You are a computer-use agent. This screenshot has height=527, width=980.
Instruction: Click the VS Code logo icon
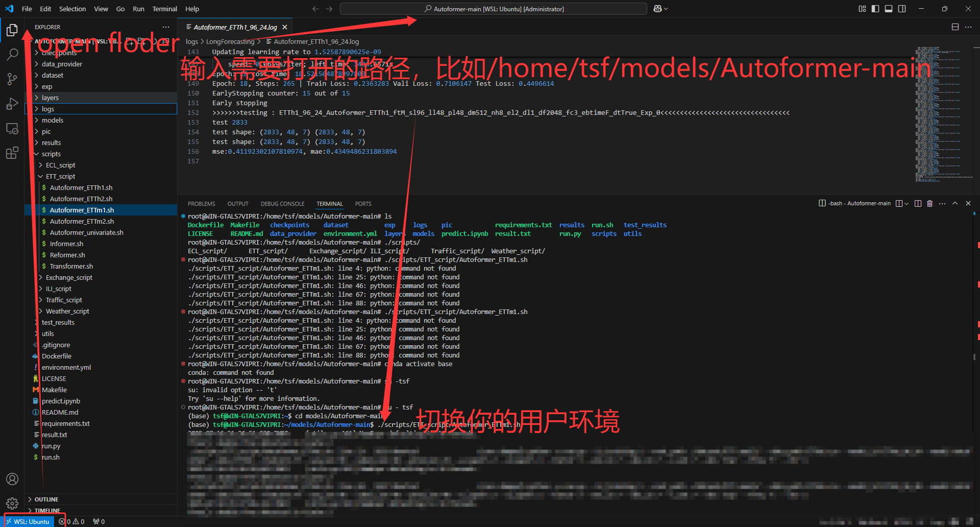9,9
